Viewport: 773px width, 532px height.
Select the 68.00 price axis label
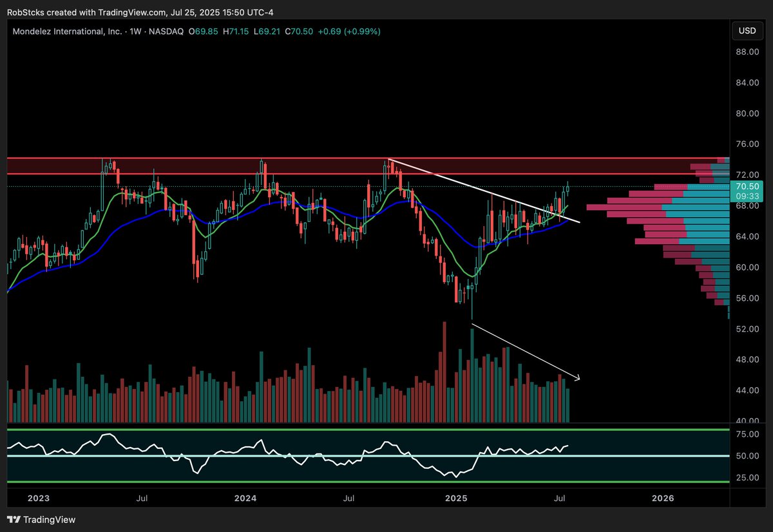(747, 205)
